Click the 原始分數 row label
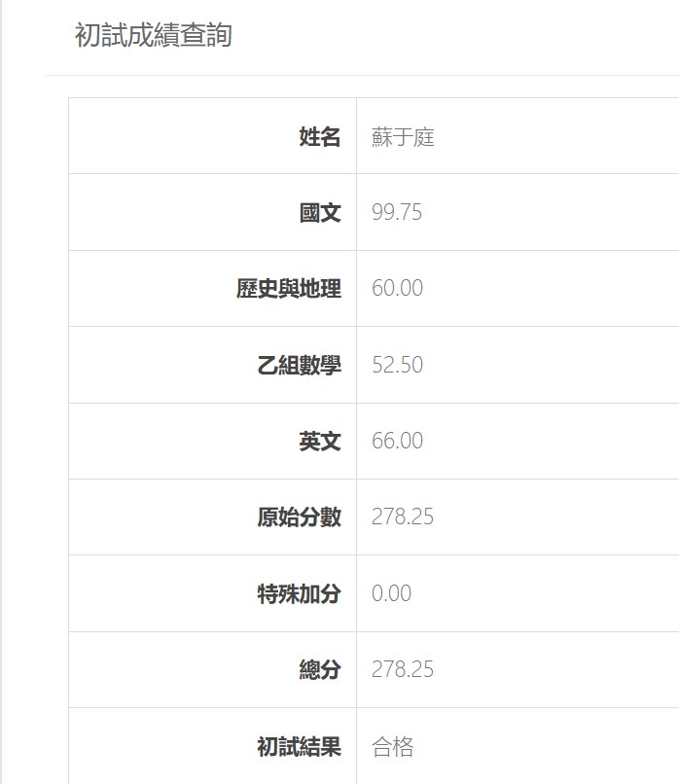Screen dimensions: 679x784 (299, 517)
